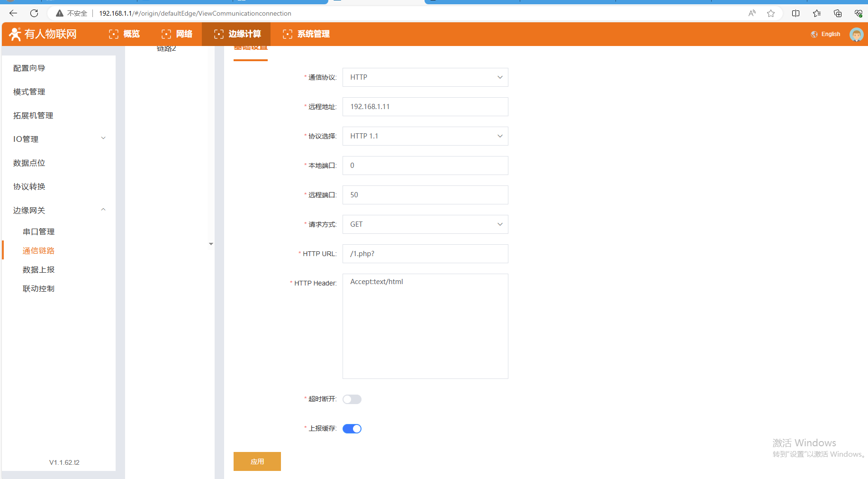Screen dimensions: 868x479
Task: Click the globe language icon
Action: tap(814, 34)
